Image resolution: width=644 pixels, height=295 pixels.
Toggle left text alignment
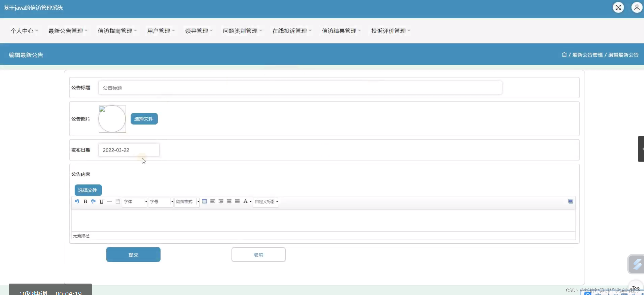point(213,201)
